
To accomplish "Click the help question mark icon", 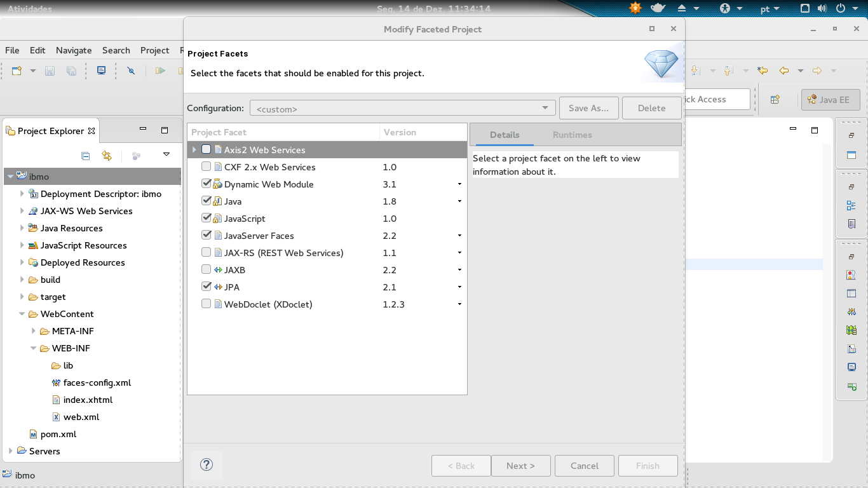I will 207,464.
